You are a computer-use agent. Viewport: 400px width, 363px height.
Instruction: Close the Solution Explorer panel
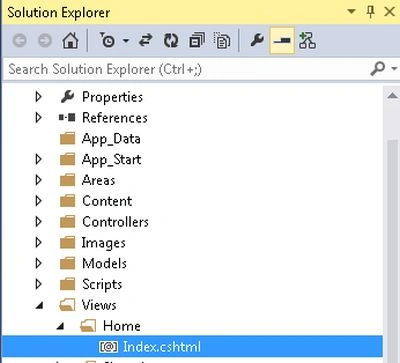click(x=389, y=12)
